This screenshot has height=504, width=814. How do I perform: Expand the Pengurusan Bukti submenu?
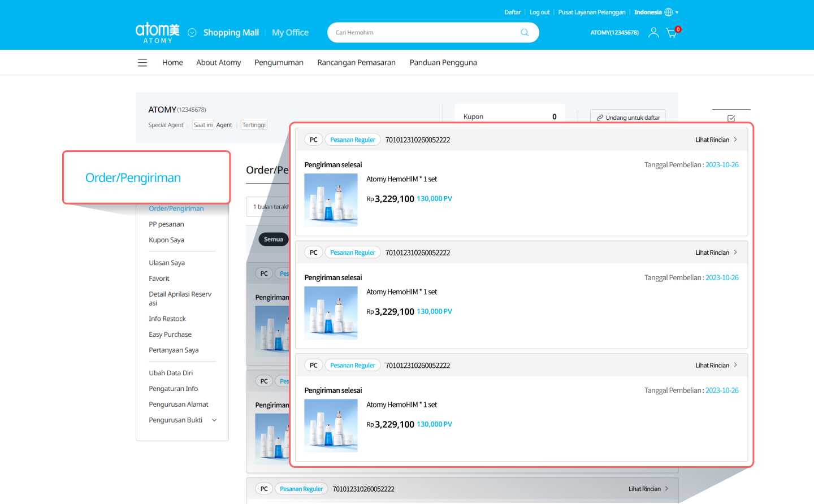coord(214,420)
